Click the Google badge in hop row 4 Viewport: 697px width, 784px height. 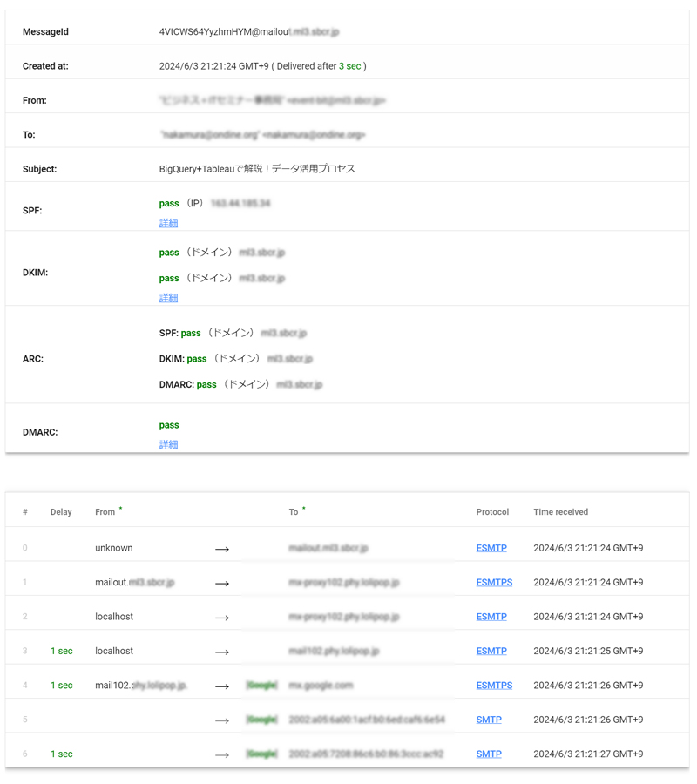coord(261,686)
